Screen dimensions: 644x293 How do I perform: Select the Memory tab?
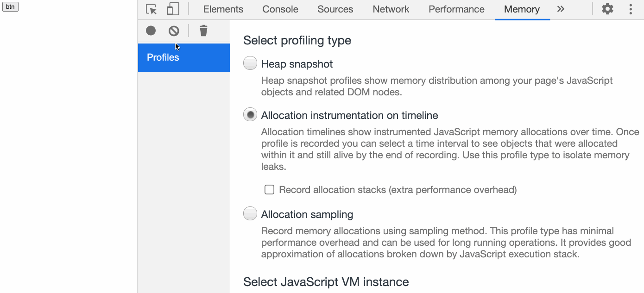coord(522,9)
